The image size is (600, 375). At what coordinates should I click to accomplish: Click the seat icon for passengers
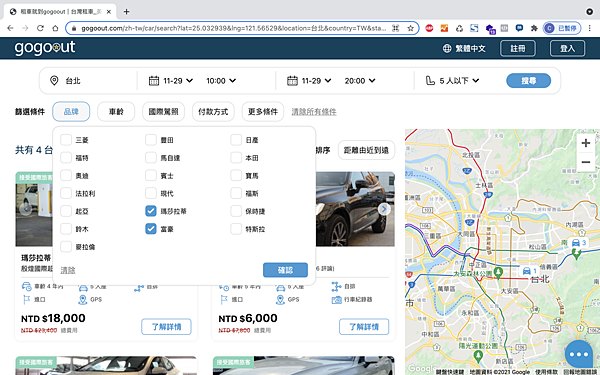point(430,80)
